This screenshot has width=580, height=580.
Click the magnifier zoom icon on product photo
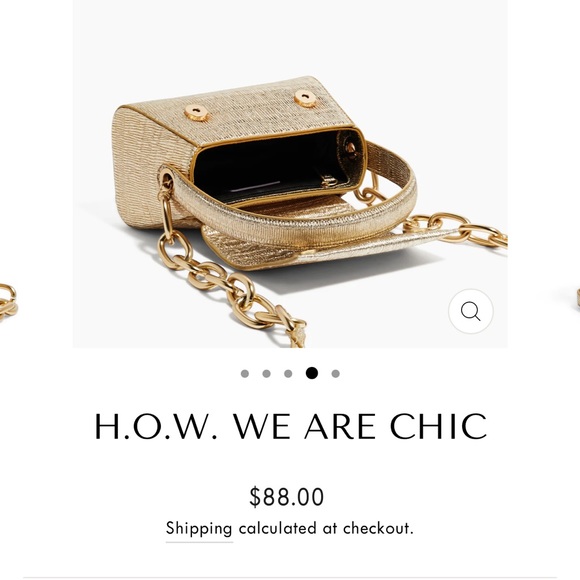[x=471, y=311]
